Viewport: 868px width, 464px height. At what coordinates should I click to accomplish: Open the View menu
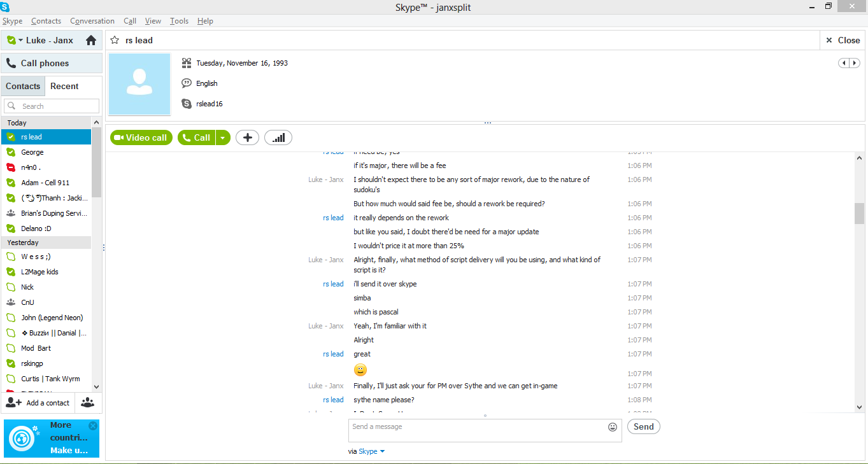tap(153, 21)
